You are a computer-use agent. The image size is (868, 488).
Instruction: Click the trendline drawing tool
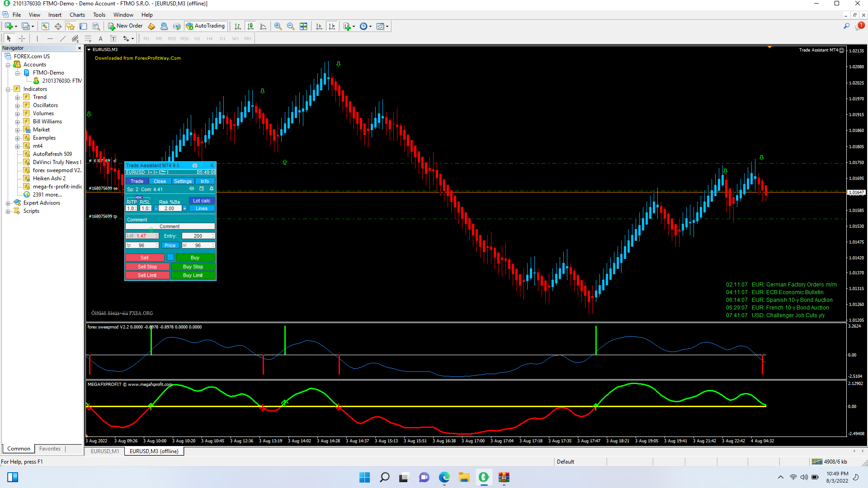point(62,39)
